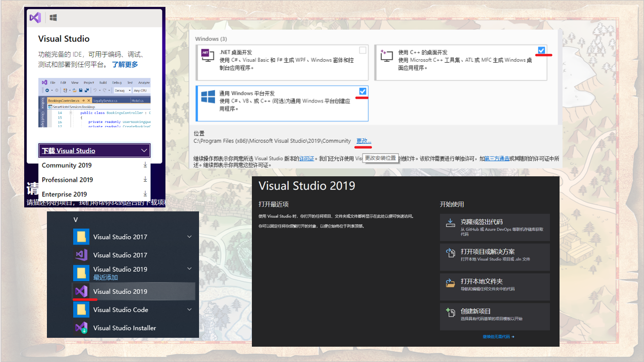The width and height of the screenshot is (644, 362).
Task: Click download arrow next to Enterprise 2019
Action: (x=145, y=194)
